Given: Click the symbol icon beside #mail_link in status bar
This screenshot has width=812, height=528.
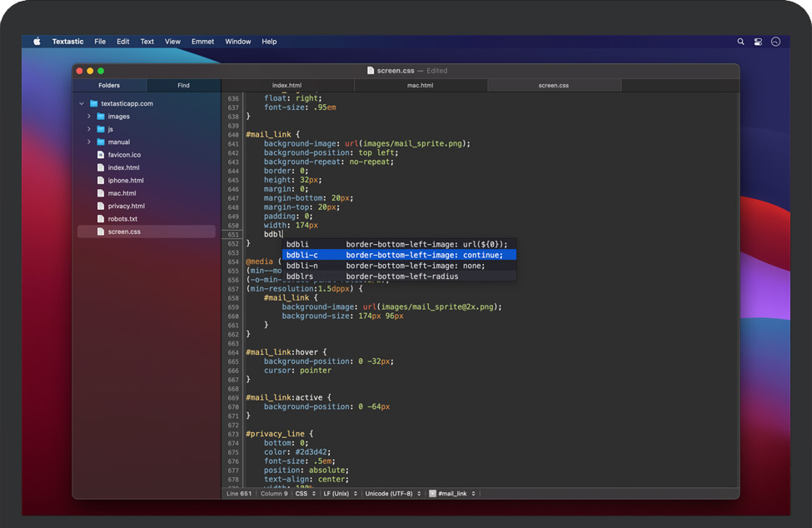Looking at the screenshot, I should click(x=432, y=494).
